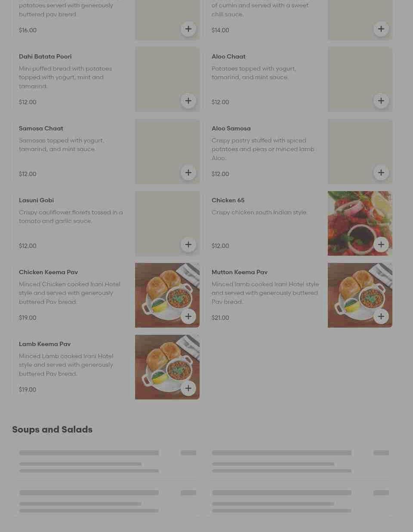
Task: Click the Soups and Salads heading
Action: 52,429
